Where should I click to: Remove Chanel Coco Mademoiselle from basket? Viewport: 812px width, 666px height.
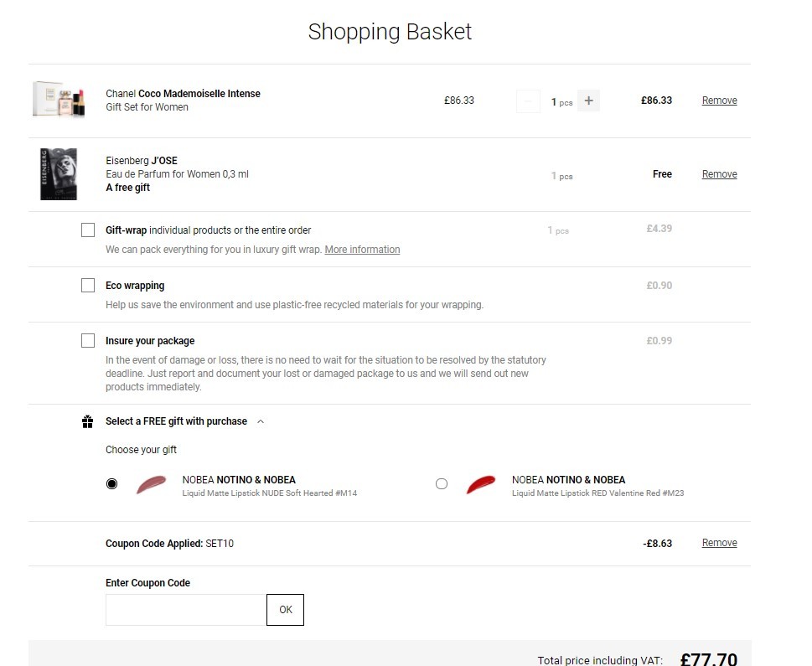click(x=719, y=101)
